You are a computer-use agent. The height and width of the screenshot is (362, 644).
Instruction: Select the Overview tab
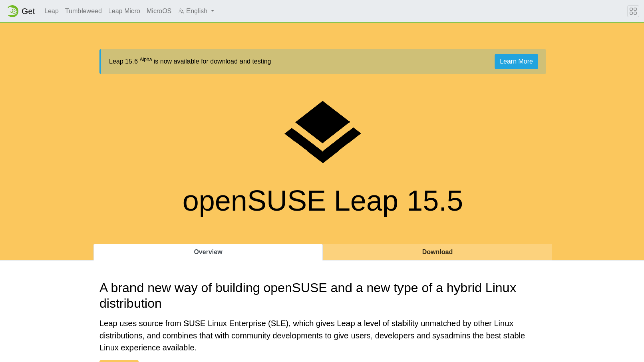(208, 252)
